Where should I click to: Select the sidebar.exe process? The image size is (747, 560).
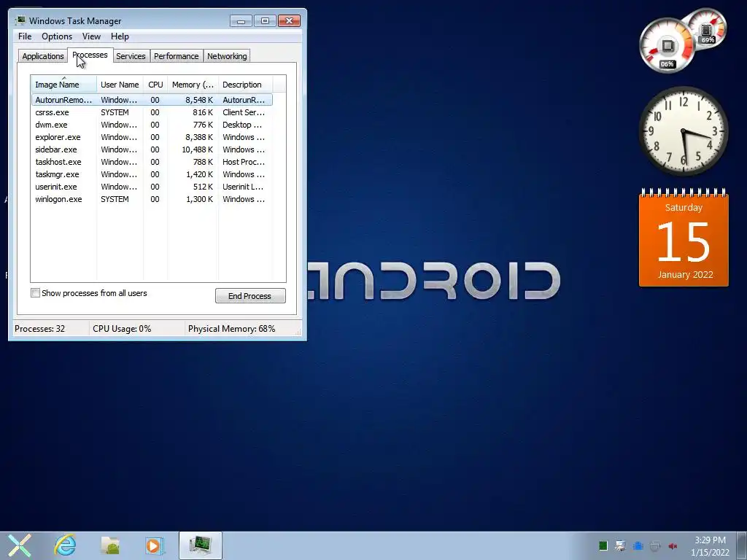click(x=152, y=149)
